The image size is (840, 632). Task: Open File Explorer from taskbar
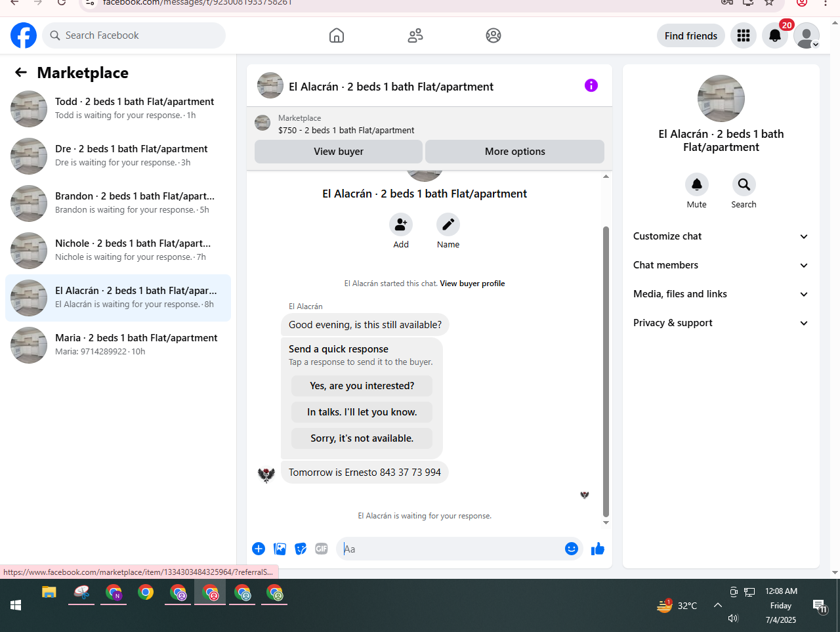coord(49,593)
